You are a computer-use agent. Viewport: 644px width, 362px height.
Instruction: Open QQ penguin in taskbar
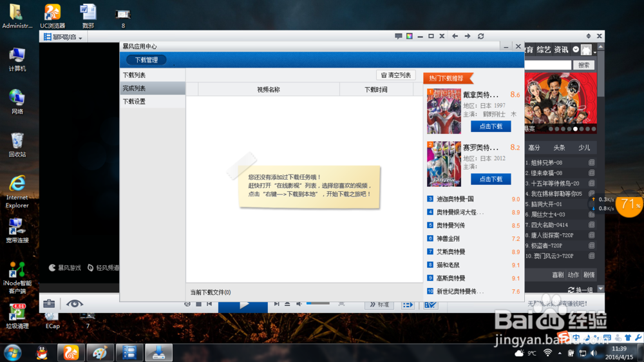click(x=41, y=353)
